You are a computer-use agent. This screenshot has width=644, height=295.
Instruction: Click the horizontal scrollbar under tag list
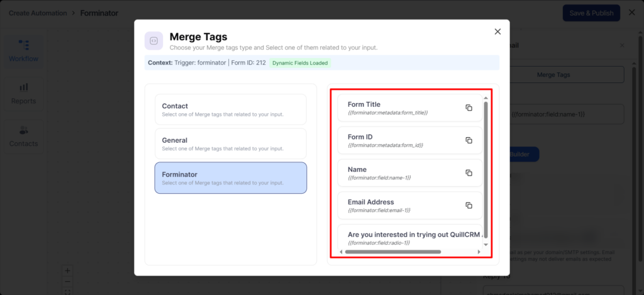(393, 252)
